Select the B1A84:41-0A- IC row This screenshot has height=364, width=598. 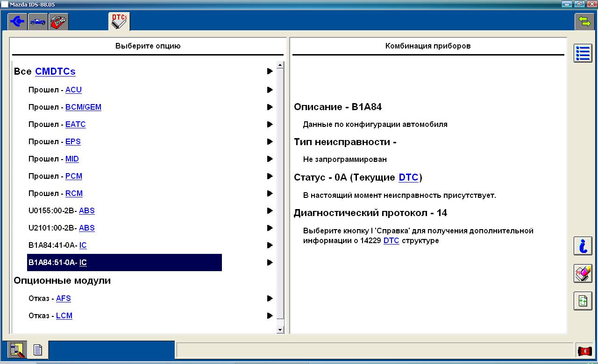(124, 245)
